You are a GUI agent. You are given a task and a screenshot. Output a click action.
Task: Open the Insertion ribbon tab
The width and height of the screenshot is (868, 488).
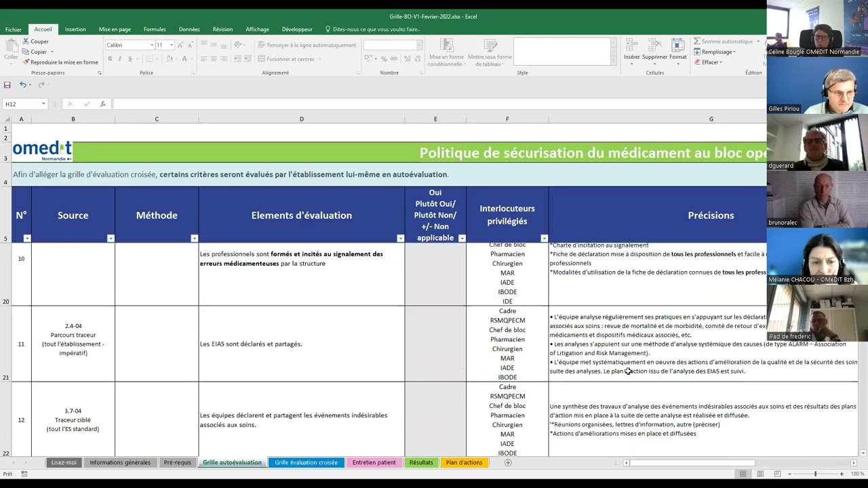(x=75, y=29)
